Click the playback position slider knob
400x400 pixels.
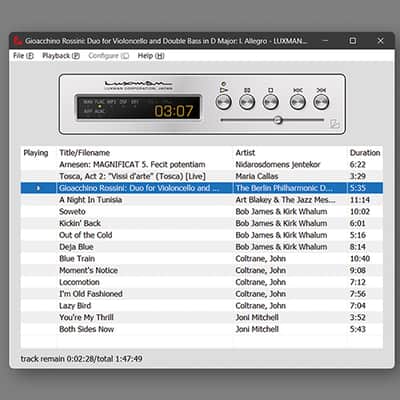tap(278, 120)
